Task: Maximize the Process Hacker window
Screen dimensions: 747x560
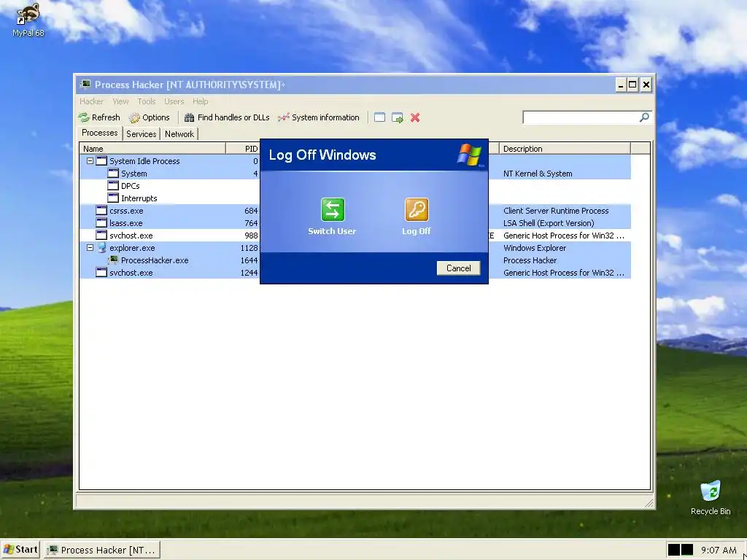Action: tap(632, 85)
